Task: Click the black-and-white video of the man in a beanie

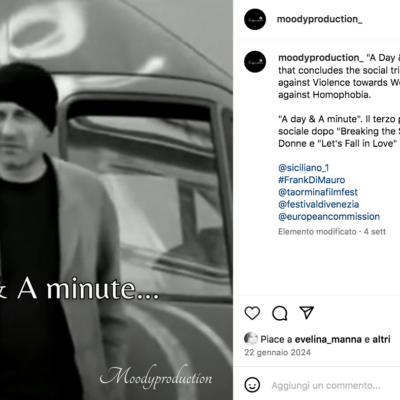Action: point(116,200)
